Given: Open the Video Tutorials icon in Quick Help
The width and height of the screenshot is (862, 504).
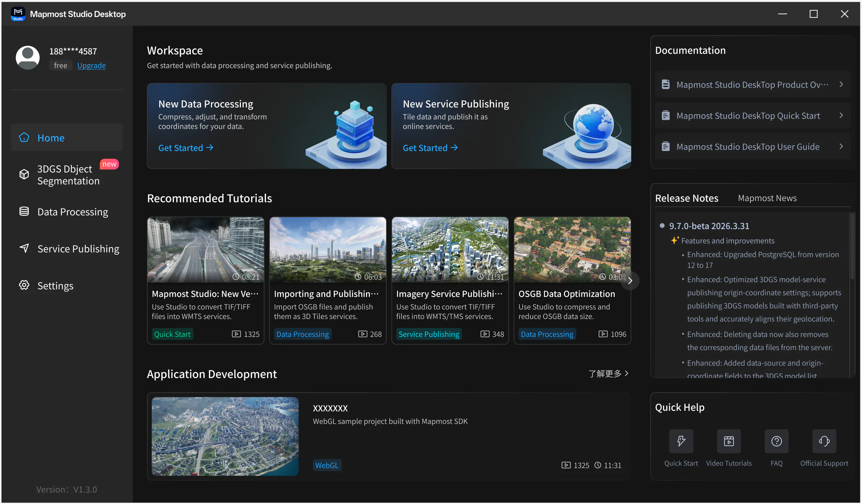Looking at the screenshot, I should click(x=729, y=441).
